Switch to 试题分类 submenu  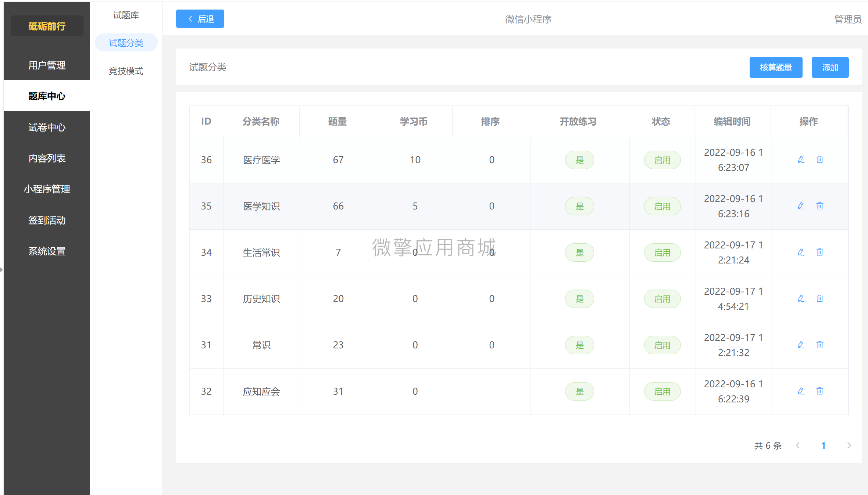coord(126,43)
